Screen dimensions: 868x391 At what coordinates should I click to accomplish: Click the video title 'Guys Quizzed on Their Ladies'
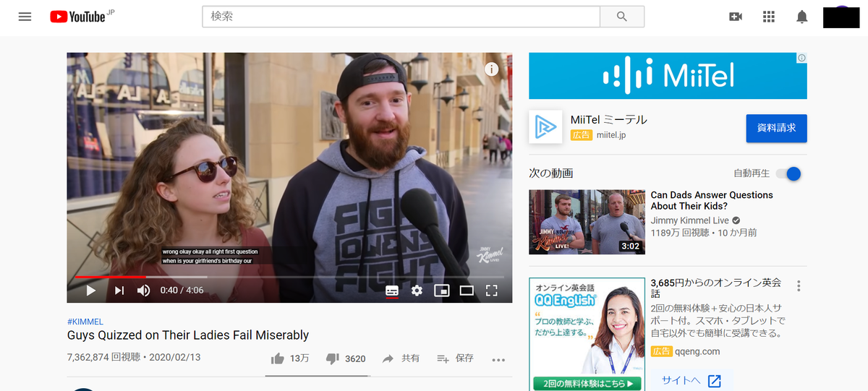click(188, 335)
